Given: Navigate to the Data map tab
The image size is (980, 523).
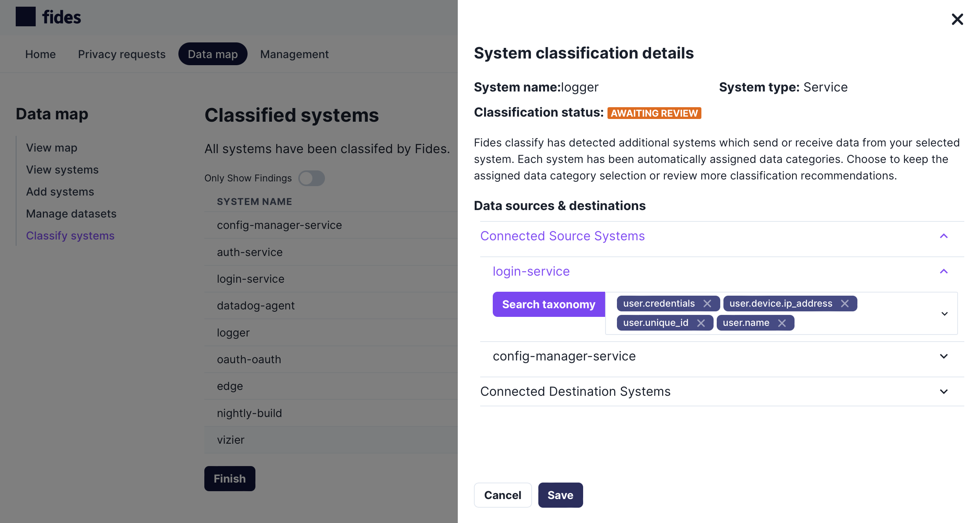Looking at the screenshot, I should tap(213, 54).
